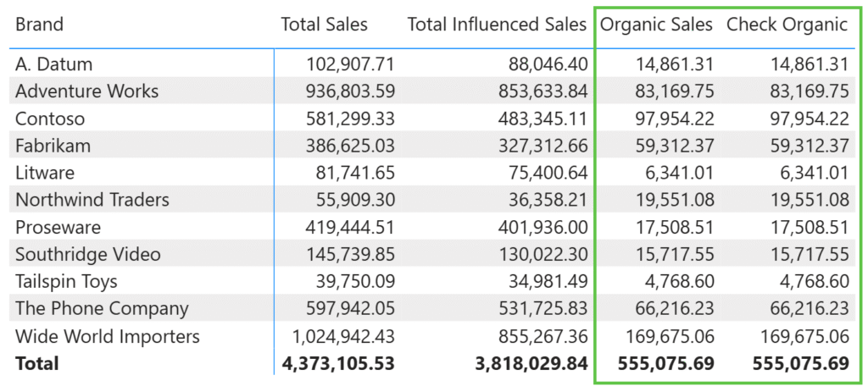Click the Litware brand row
The width and height of the screenshot is (868, 392).
click(x=45, y=173)
